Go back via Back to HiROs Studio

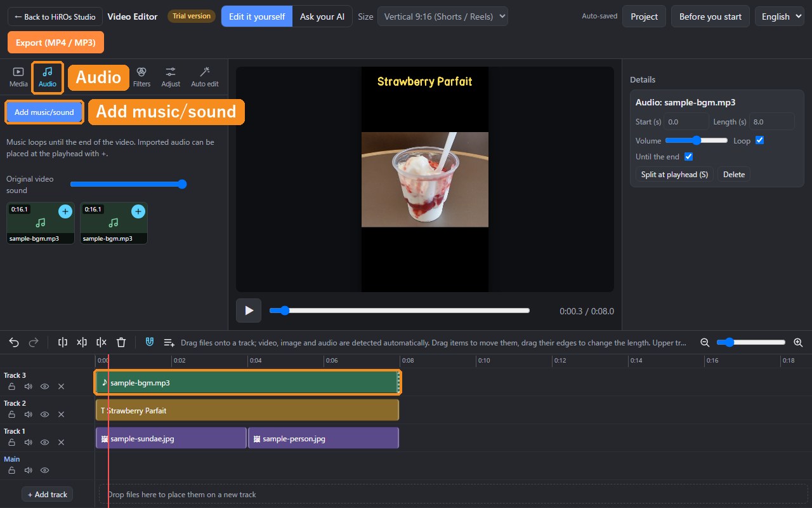point(55,17)
